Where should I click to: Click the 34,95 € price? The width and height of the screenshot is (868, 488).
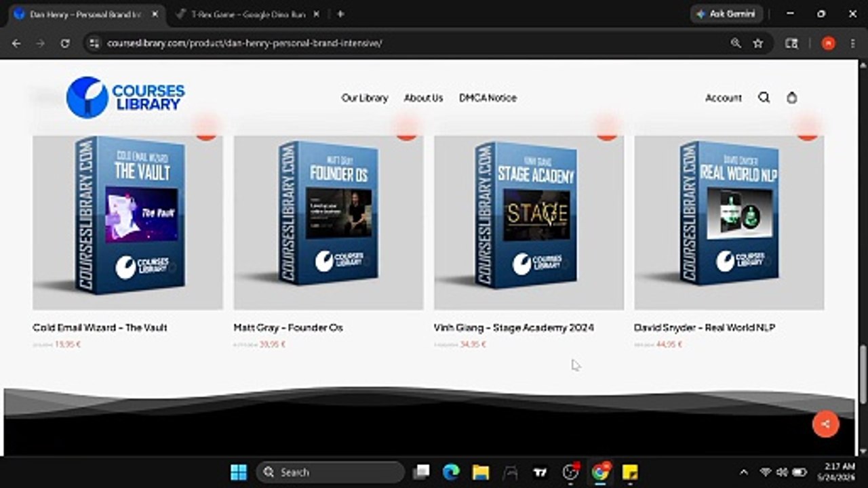[473, 344]
